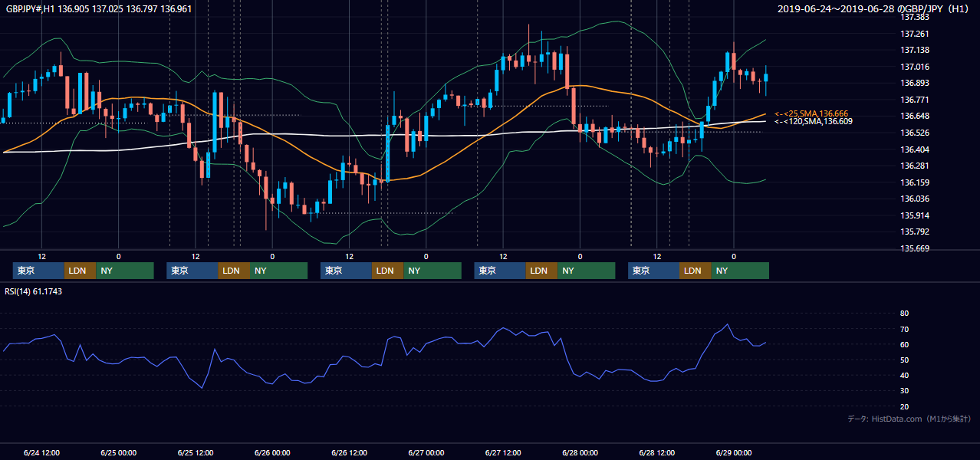Select the 6/27 NY session block
This screenshot has height=460, width=980.
[586, 271]
